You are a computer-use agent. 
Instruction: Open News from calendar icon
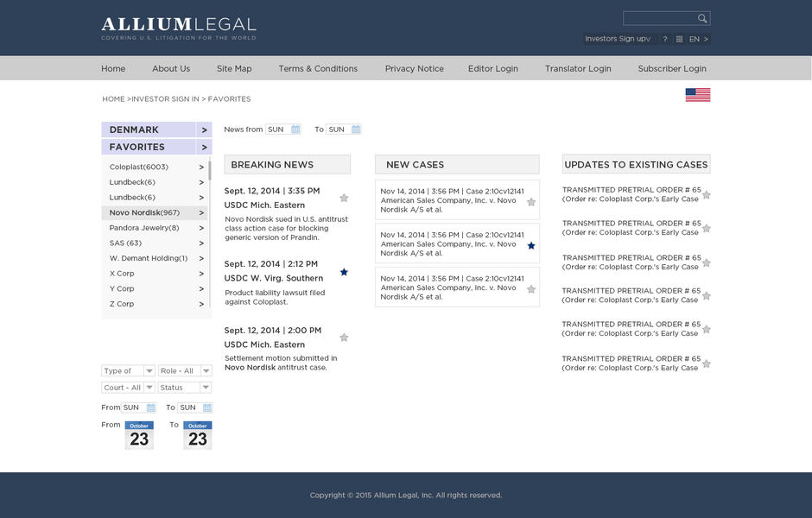coord(295,129)
